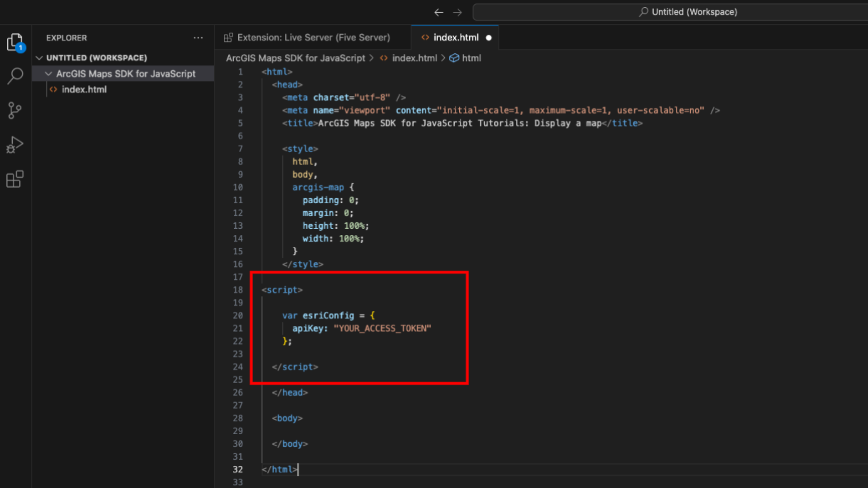The image size is (868, 488).
Task: Click unsaved dot on index.html tab
Action: click(x=489, y=38)
